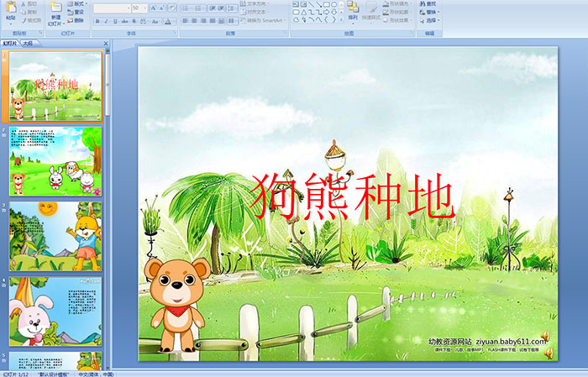Expand the Select (选择) dropdown
The image size is (588, 377).
tap(430, 20)
